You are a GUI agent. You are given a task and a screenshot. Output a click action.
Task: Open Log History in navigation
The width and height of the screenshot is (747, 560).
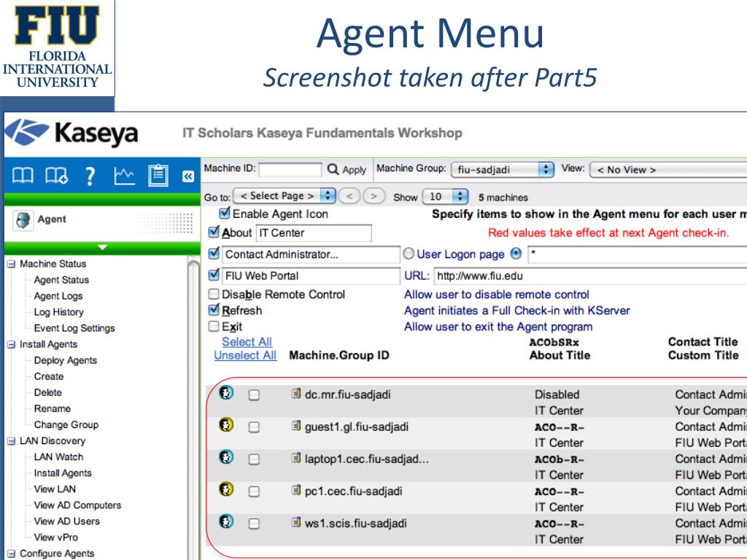[58, 312]
